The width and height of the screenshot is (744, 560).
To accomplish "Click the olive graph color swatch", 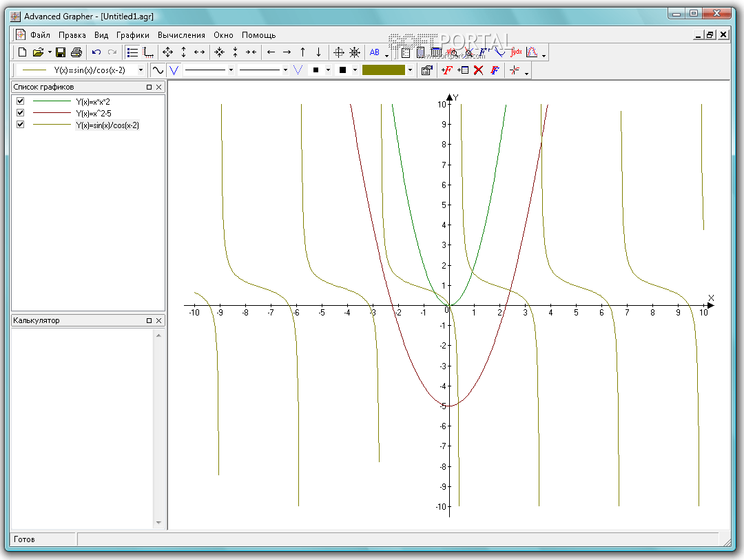I will (x=384, y=70).
